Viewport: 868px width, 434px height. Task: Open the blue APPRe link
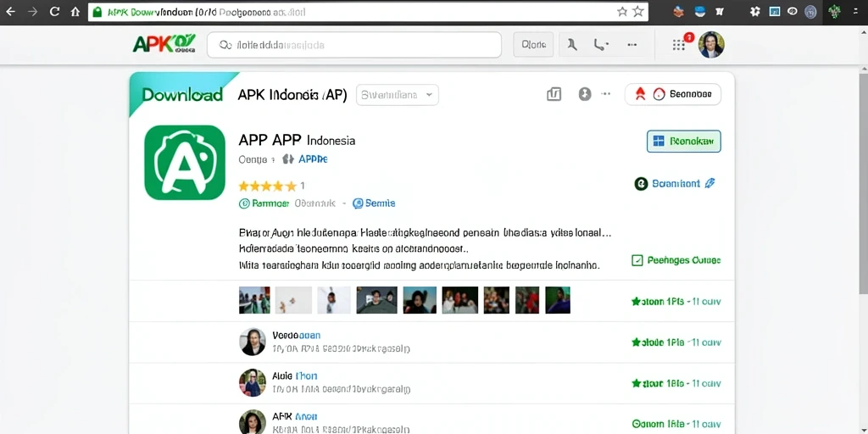pyautogui.click(x=313, y=159)
